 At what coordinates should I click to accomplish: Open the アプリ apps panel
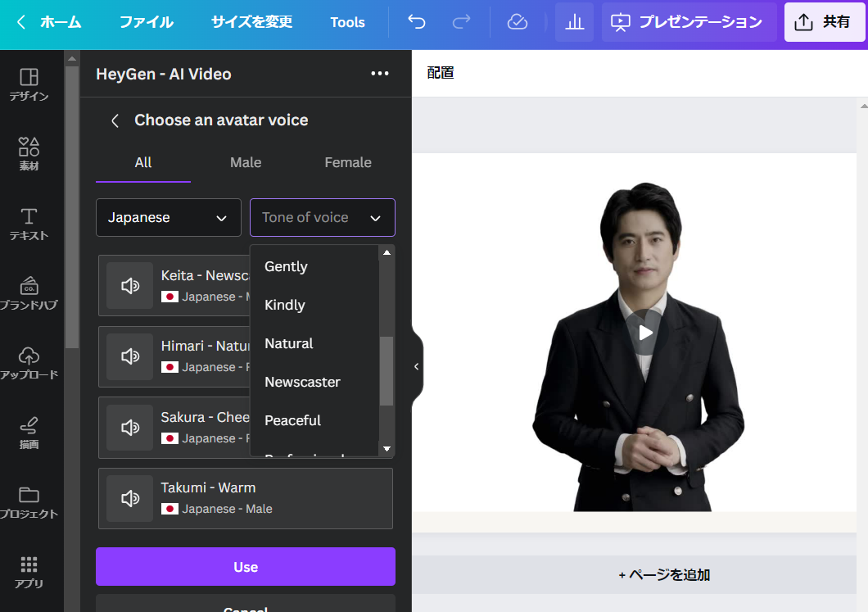coord(29,573)
